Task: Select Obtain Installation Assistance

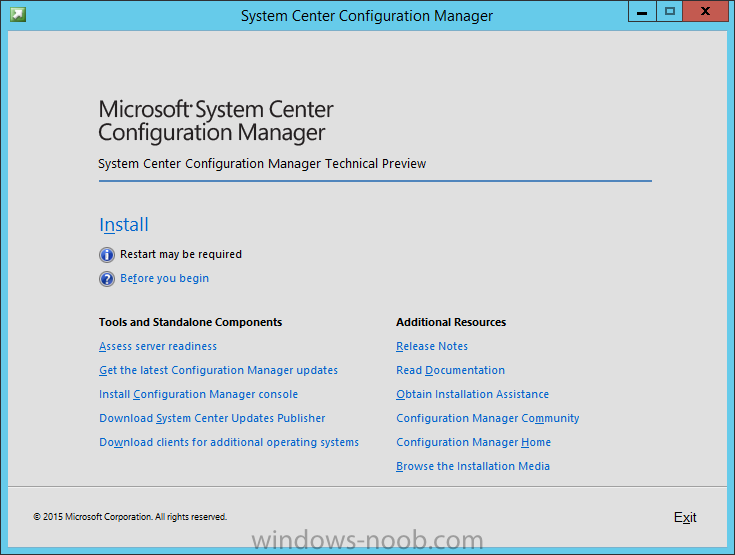Action: pos(472,394)
